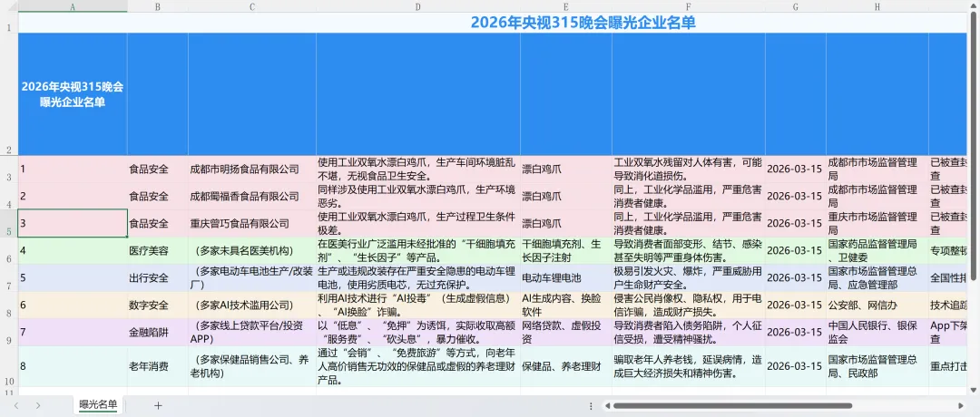The width and height of the screenshot is (980, 417).
Task: Select cell A5 containing number 3
Action: click(x=73, y=224)
